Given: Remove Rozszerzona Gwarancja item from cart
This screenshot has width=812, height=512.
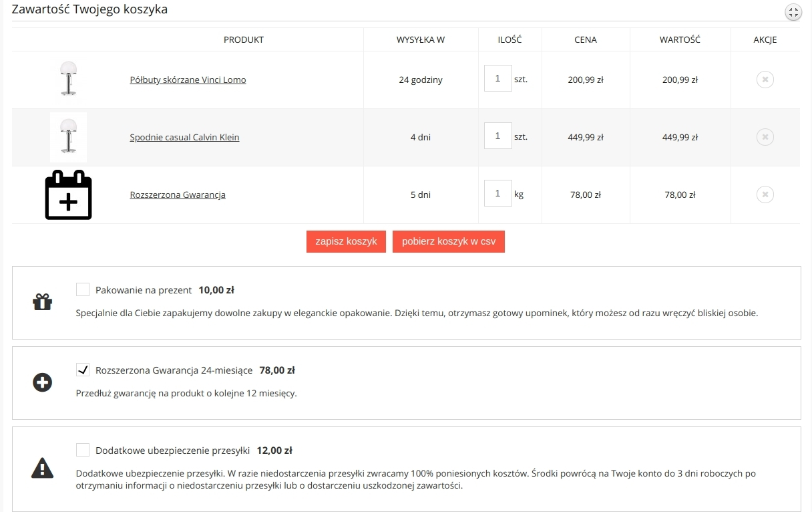Looking at the screenshot, I should 765,195.
